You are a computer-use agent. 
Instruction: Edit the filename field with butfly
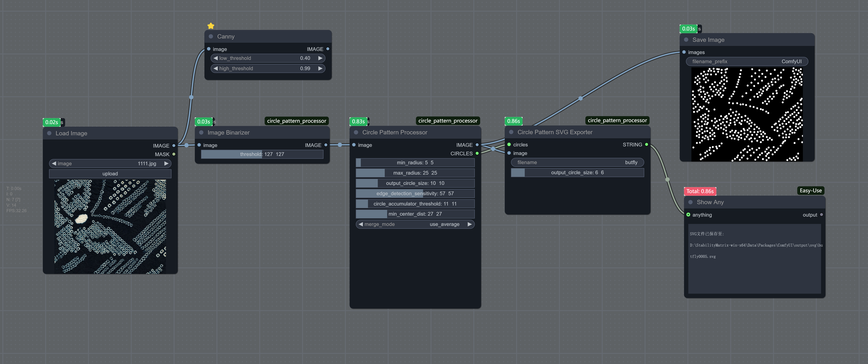coord(578,162)
